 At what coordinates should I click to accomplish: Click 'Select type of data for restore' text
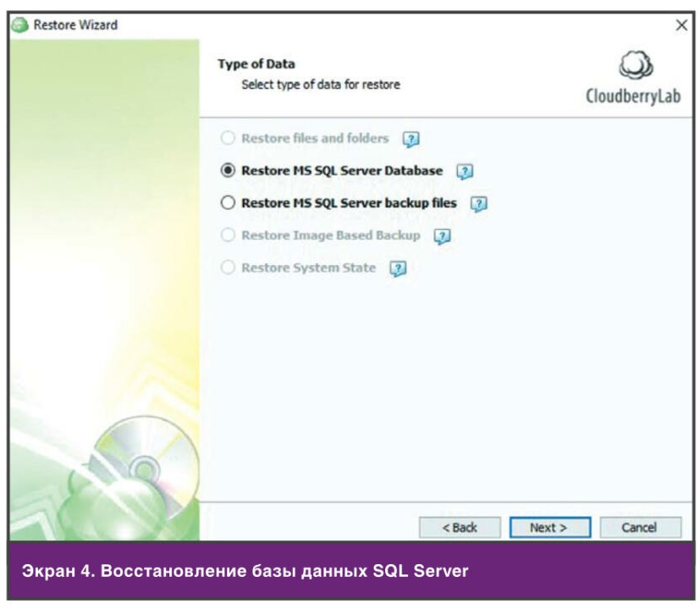321,85
